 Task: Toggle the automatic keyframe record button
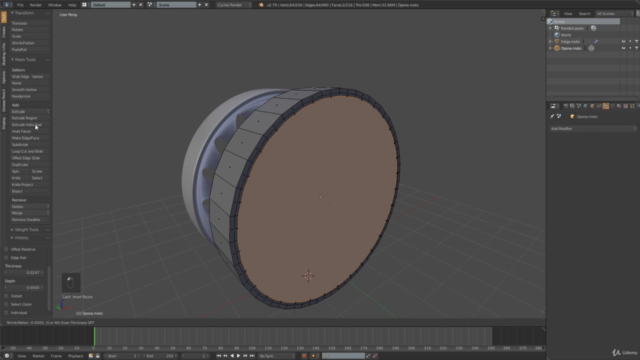click(304, 356)
